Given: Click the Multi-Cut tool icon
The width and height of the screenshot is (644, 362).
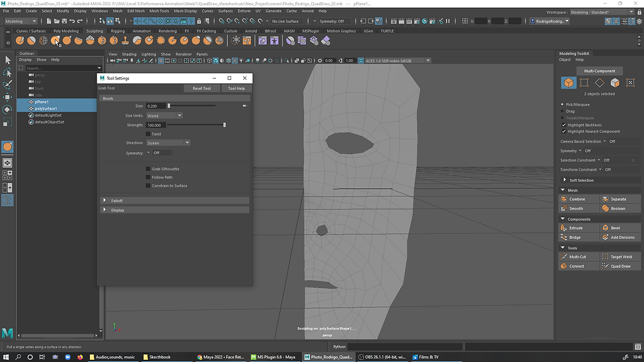Looking at the screenshot, I should click(564, 256).
